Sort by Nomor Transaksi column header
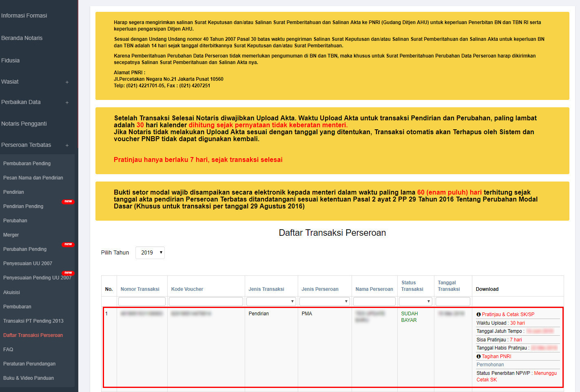The height and width of the screenshot is (392, 580). [x=140, y=289]
